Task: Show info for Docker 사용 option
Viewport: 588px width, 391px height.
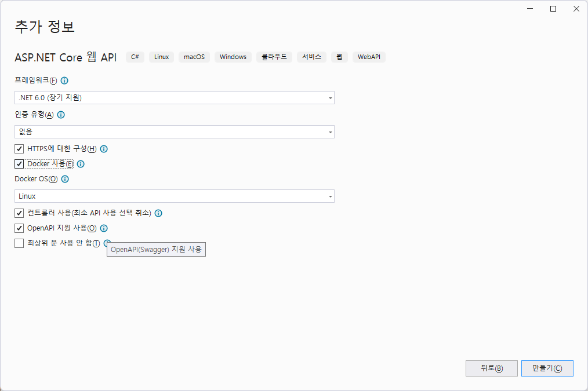Action: coord(81,164)
